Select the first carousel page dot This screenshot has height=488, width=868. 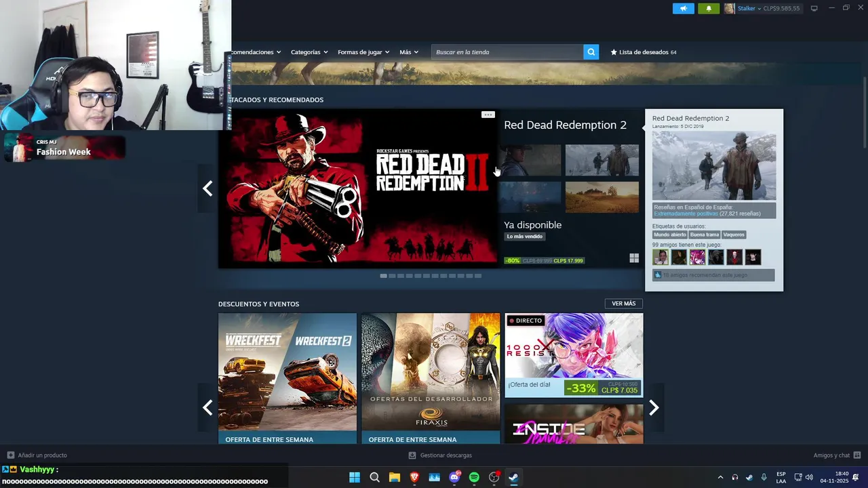384,276
